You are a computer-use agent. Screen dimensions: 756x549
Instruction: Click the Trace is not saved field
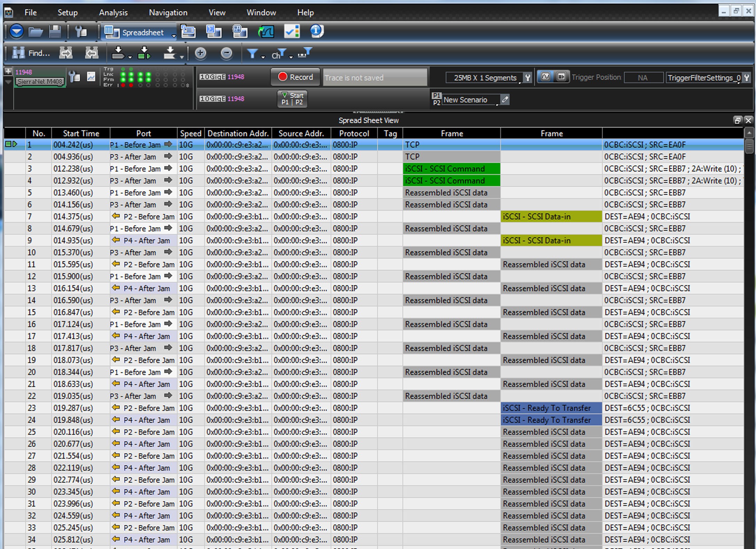click(375, 78)
